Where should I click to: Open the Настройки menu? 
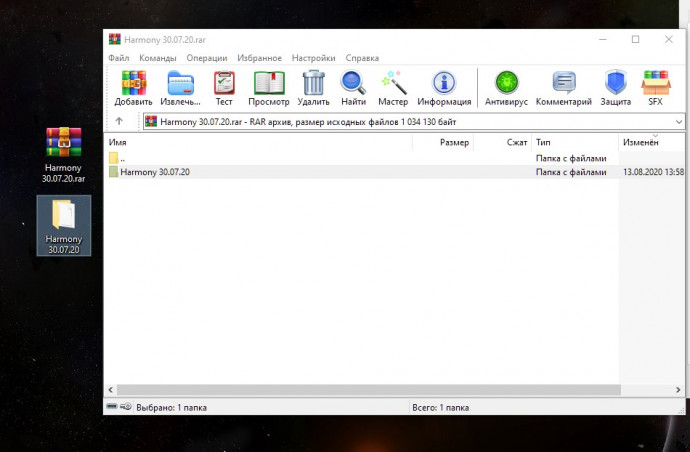pyautogui.click(x=313, y=58)
